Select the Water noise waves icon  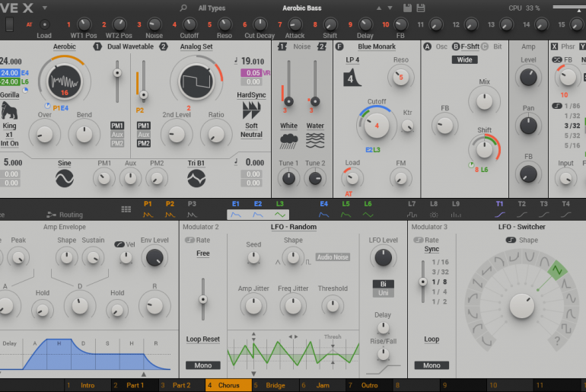coord(315,141)
